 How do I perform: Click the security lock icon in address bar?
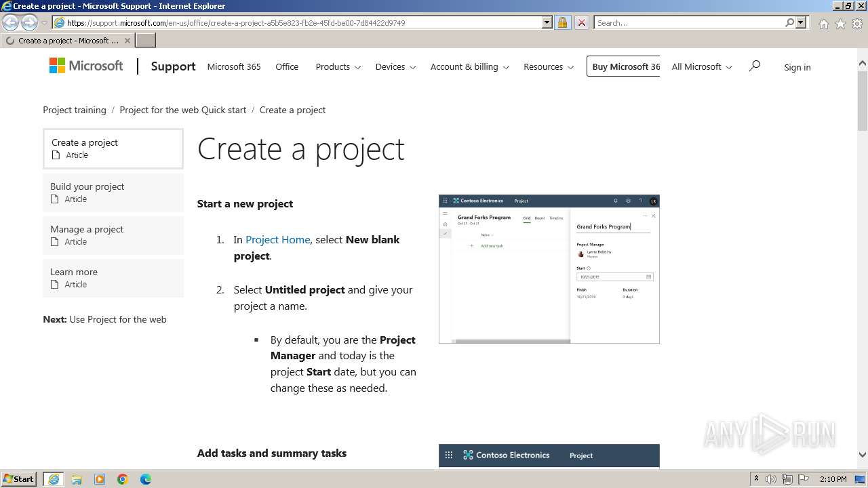562,22
